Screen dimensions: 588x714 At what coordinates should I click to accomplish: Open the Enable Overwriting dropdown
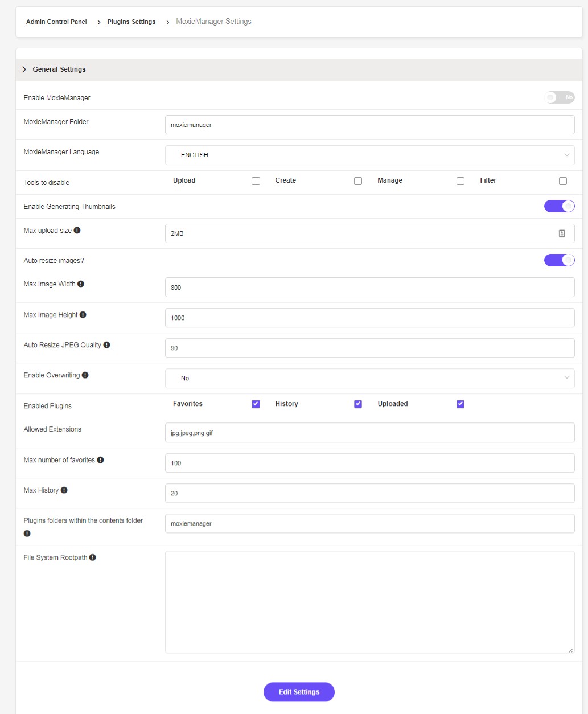(370, 378)
